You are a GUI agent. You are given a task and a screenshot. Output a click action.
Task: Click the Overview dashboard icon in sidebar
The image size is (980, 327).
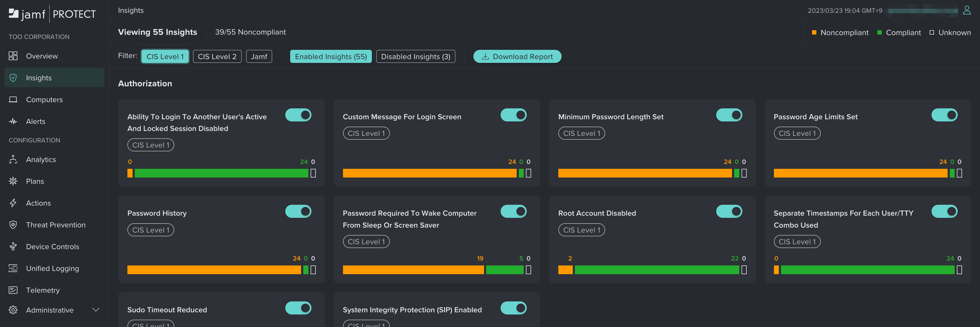pos(13,56)
